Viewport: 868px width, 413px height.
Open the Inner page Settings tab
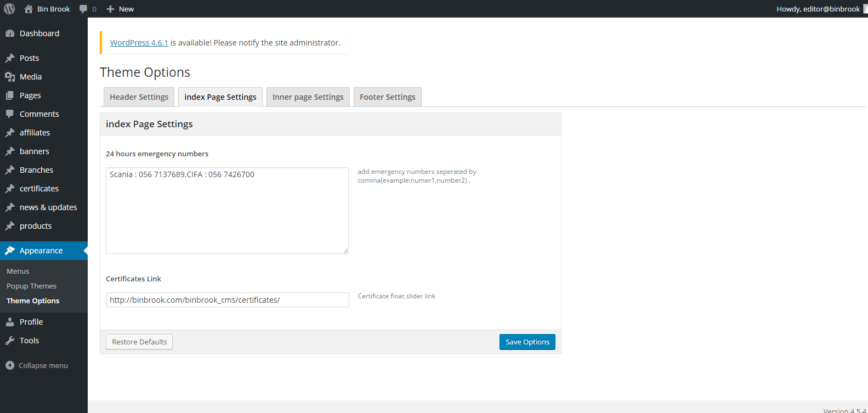coord(308,97)
